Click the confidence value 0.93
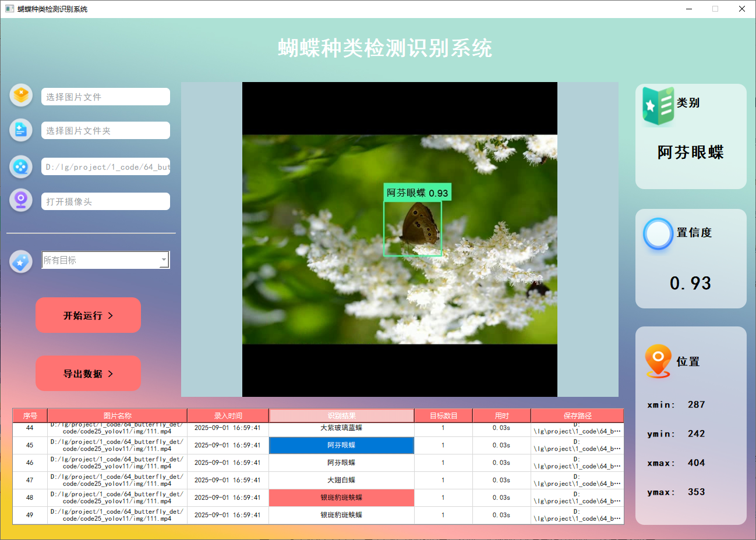The height and width of the screenshot is (540, 756). pos(690,283)
